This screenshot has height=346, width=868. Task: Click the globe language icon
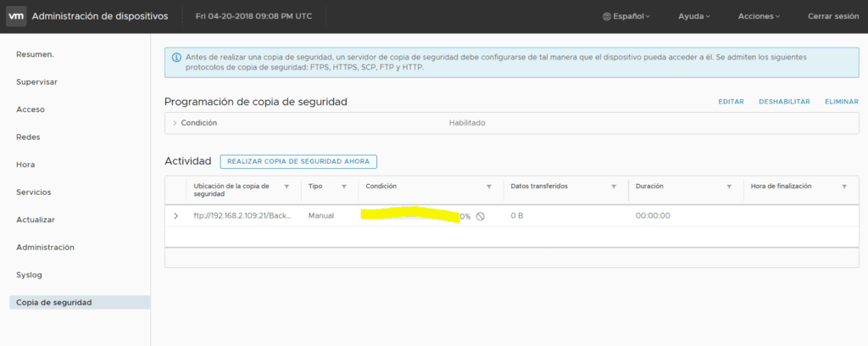tap(606, 16)
